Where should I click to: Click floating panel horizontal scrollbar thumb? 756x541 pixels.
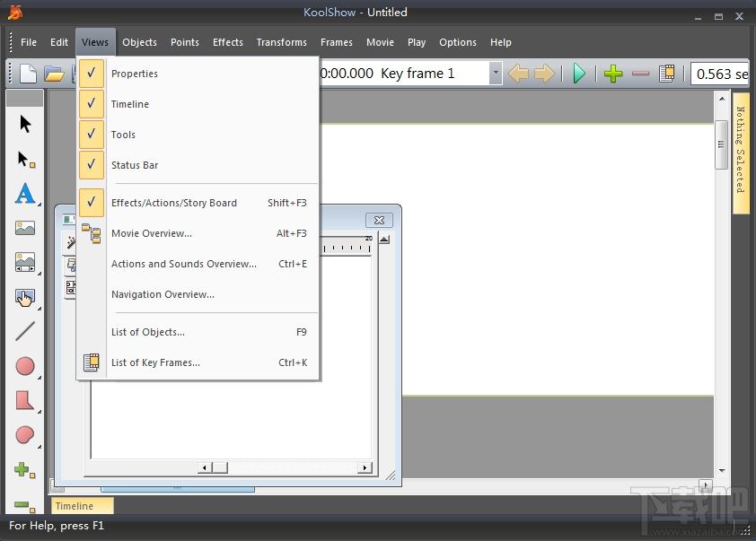[220, 467]
